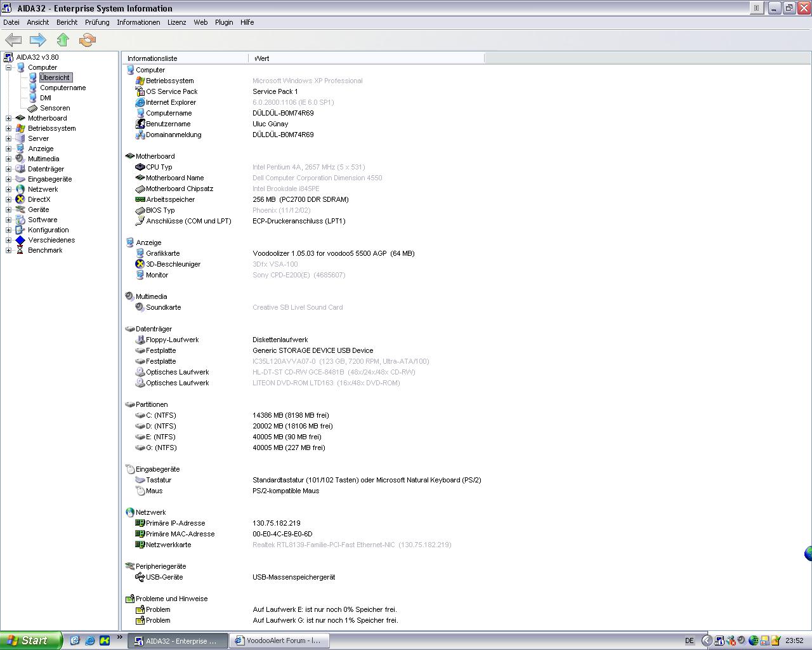Click the Realtek RTL8139 network card link

(352, 545)
